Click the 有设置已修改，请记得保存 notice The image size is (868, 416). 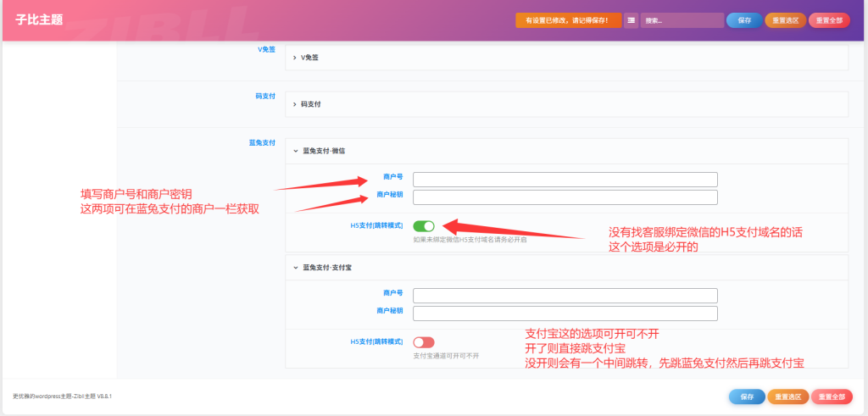(569, 20)
